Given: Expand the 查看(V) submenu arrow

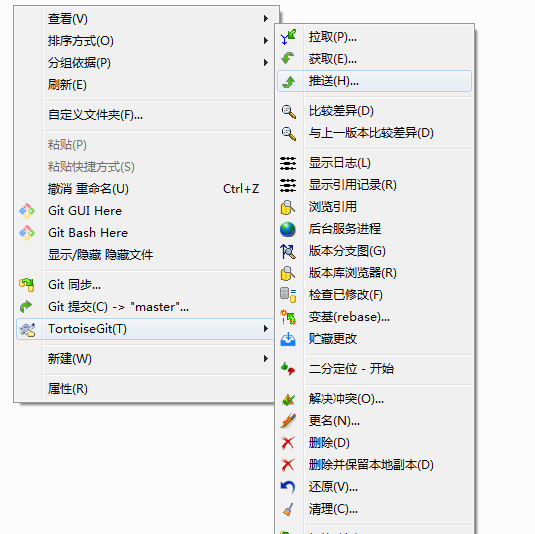Looking at the screenshot, I should [x=265, y=19].
